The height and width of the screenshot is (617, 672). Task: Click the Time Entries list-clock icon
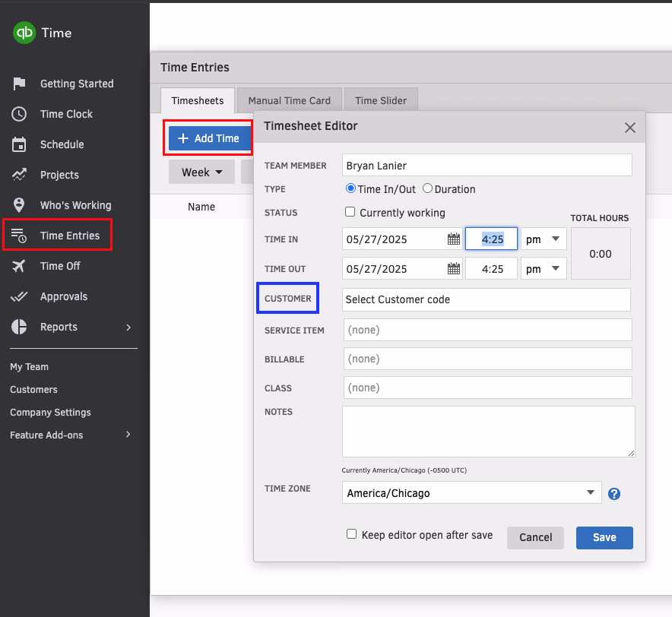pos(19,236)
